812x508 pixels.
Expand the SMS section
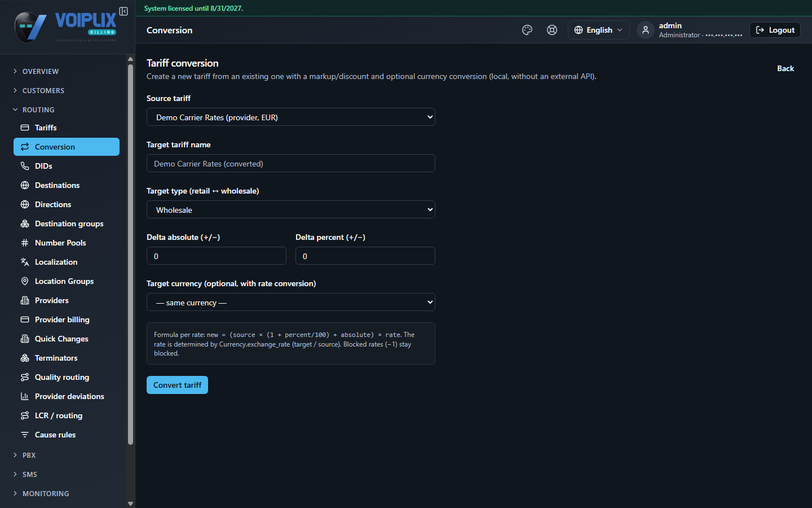tap(25, 474)
